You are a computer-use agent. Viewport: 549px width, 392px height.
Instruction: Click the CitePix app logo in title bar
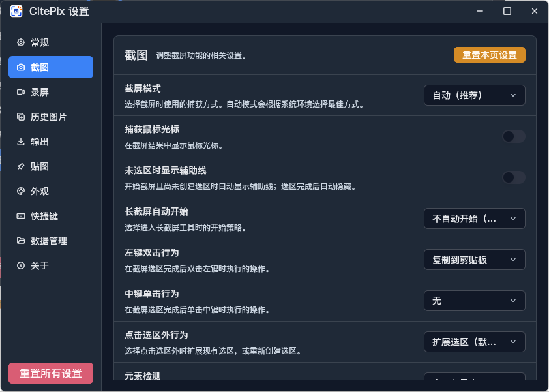16,11
